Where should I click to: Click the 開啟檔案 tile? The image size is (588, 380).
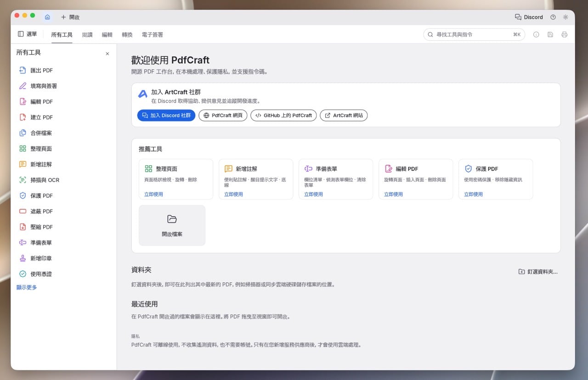[172, 225]
